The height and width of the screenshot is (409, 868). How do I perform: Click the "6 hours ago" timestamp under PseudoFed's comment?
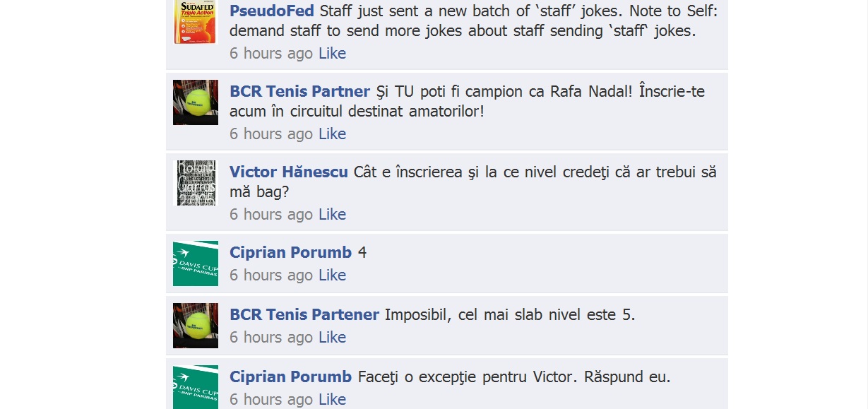271,54
